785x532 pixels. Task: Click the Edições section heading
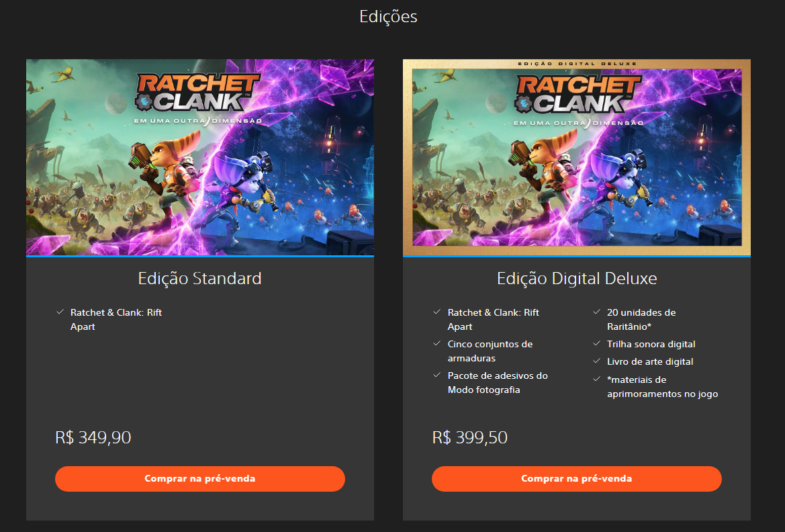point(388,17)
